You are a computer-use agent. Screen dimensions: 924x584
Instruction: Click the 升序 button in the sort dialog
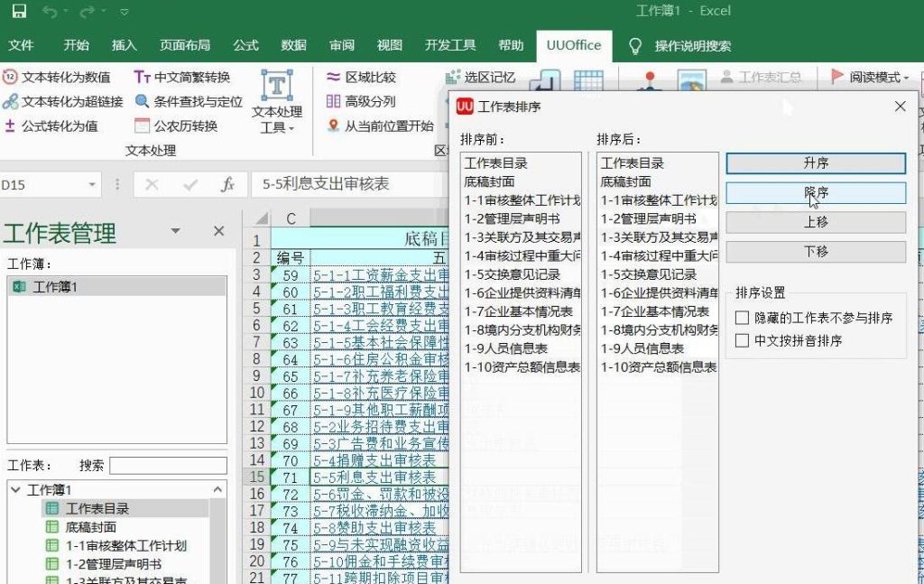[x=816, y=163]
